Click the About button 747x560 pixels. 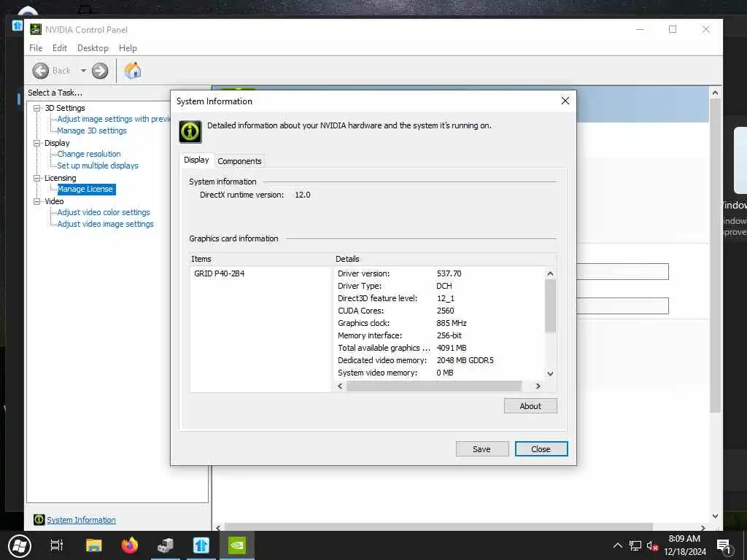pyautogui.click(x=530, y=406)
